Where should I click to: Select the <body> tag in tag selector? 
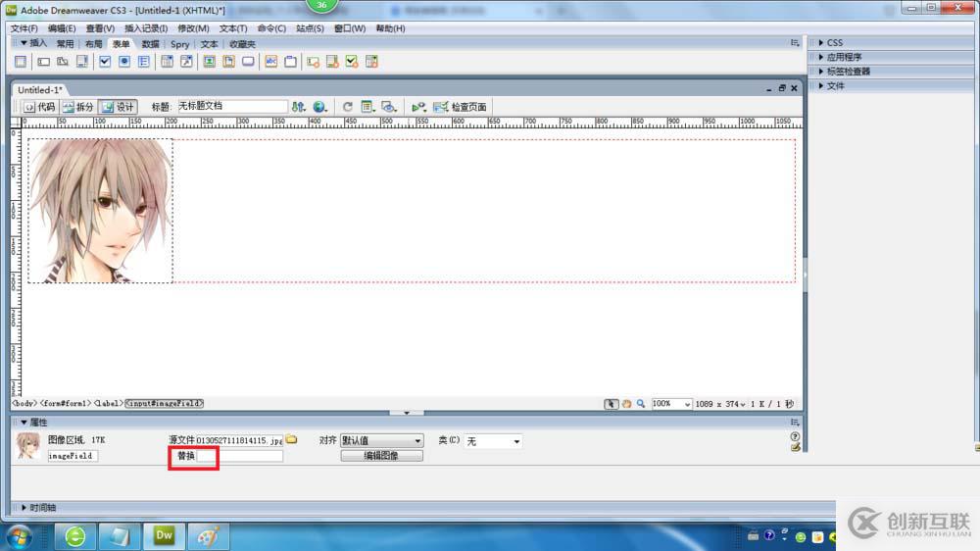click(x=24, y=403)
